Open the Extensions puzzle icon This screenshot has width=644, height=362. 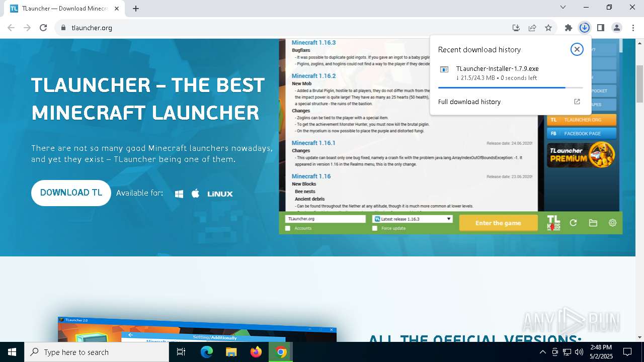tap(569, 28)
